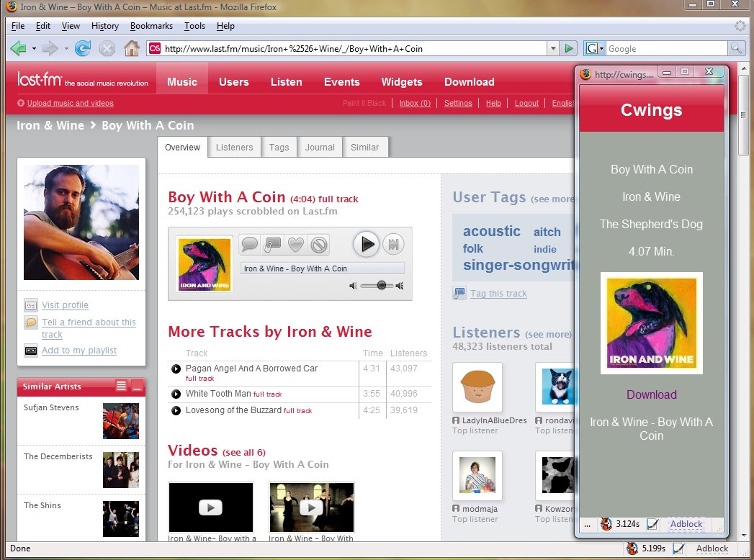Open the File menu

18,26
